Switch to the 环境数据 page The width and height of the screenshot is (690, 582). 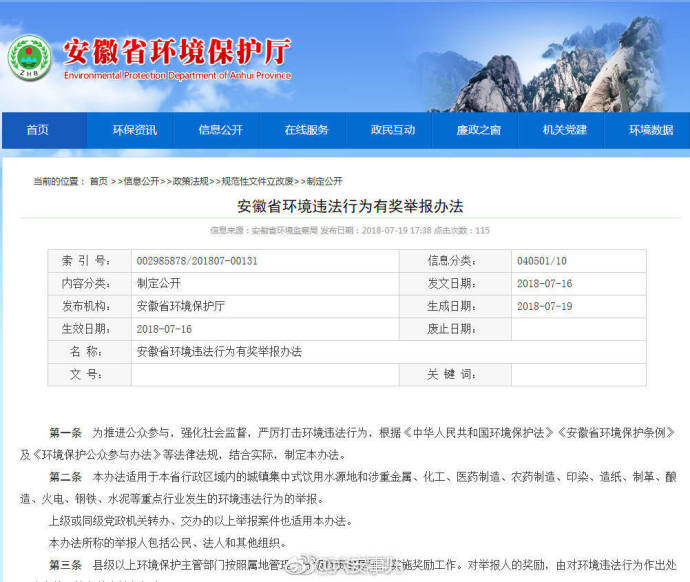click(651, 130)
